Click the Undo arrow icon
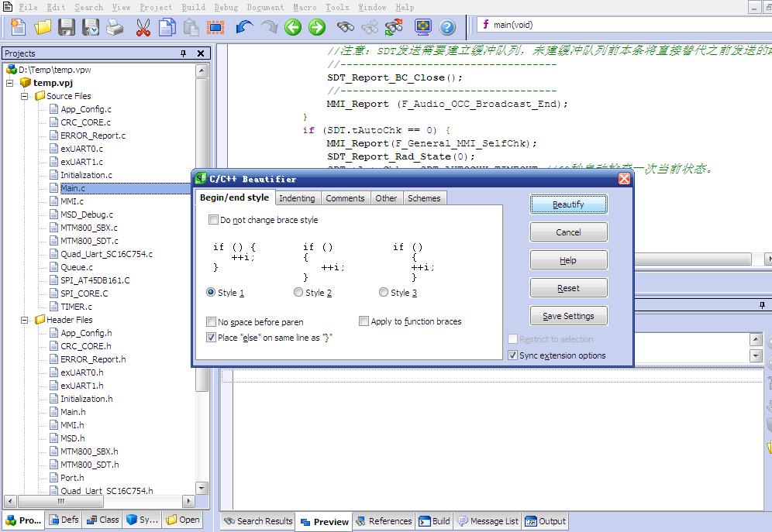The image size is (772, 532). tap(244, 27)
